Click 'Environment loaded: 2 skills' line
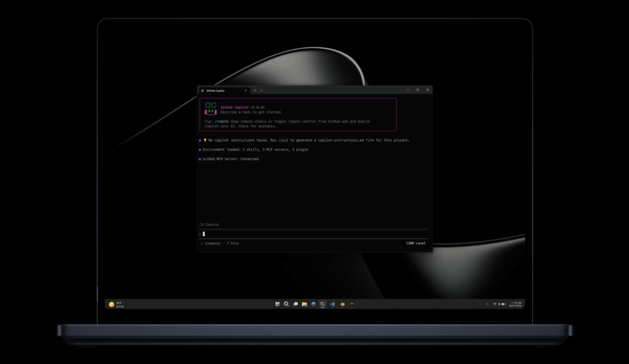Image resolution: width=629 pixels, height=364 pixels. (255, 150)
